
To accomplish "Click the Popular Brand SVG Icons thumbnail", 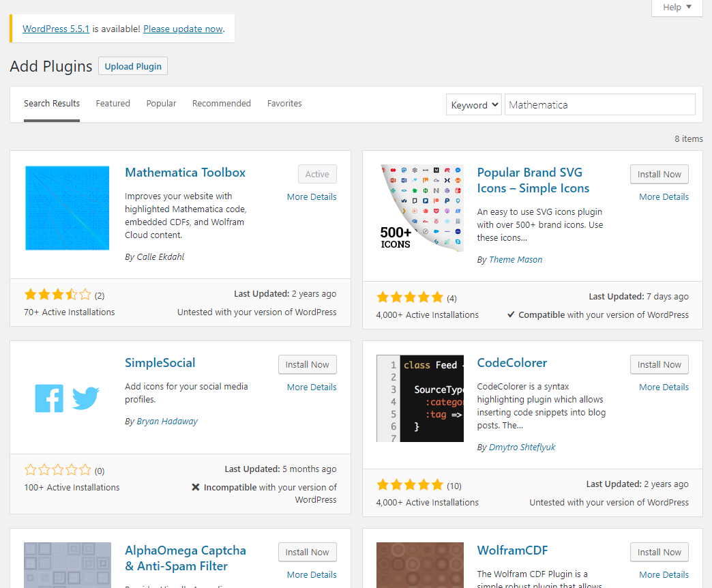I will pyautogui.click(x=420, y=208).
